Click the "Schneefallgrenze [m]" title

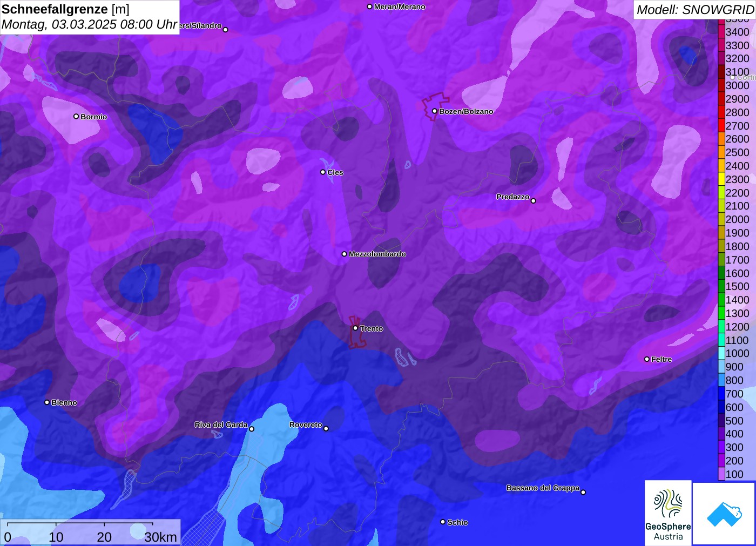click(x=65, y=9)
